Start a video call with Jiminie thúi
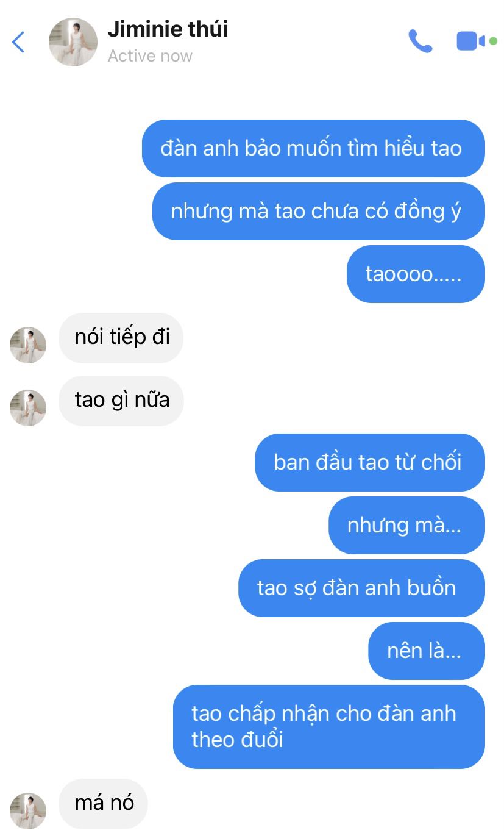Screen dimensions: 504x833 pyautogui.click(x=476, y=41)
